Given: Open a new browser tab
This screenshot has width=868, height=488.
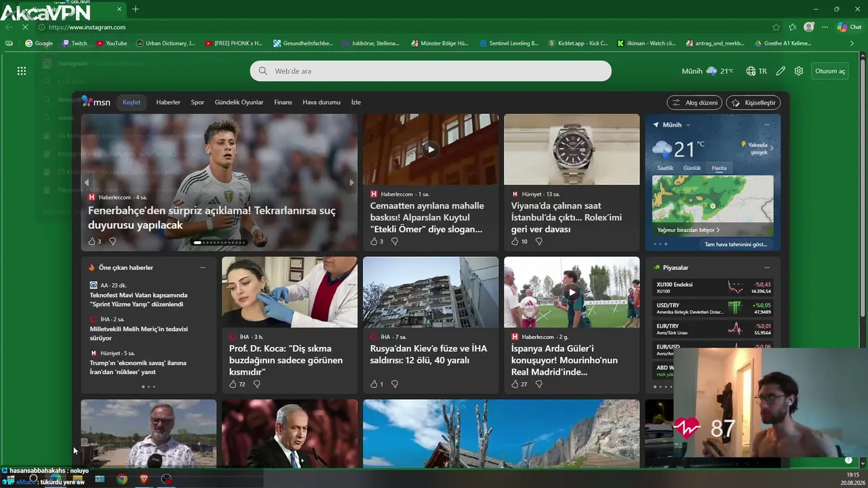Looking at the screenshot, I should [136, 9].
